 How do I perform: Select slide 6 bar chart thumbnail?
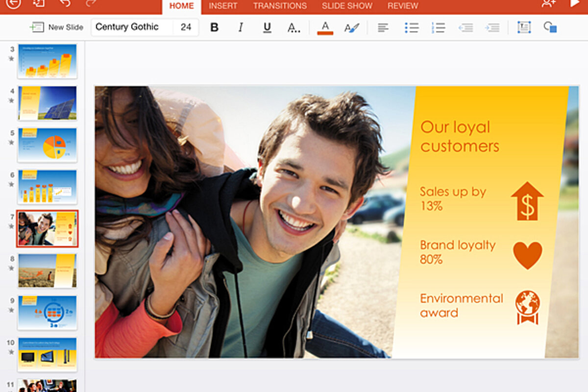pos(48,187)
